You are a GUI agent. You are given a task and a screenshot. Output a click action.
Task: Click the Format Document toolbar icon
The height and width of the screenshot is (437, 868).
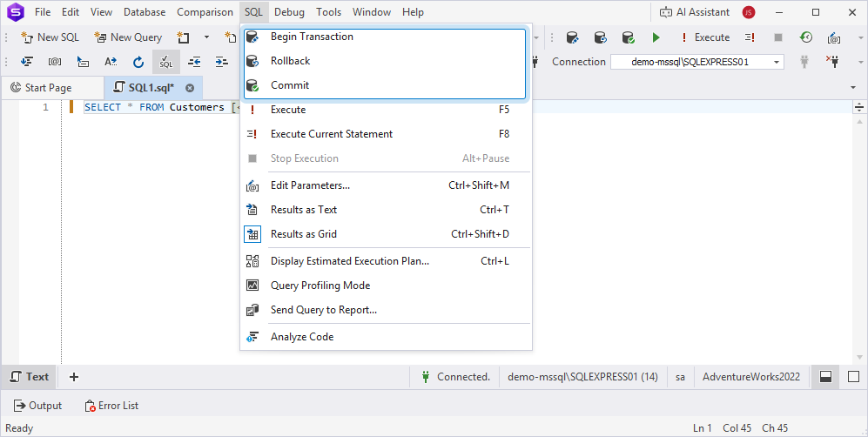point(27,62)
